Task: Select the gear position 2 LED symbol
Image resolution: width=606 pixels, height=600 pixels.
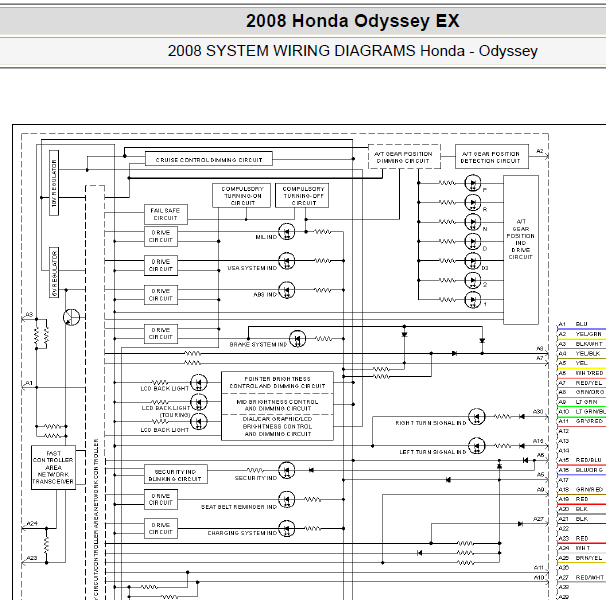Action: 472,280
